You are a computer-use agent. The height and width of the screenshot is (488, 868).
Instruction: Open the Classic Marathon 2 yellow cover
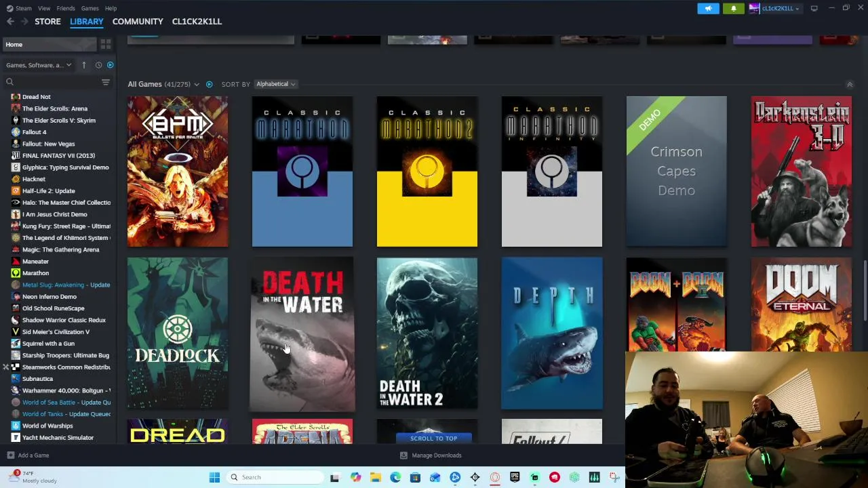click(427, 171)
